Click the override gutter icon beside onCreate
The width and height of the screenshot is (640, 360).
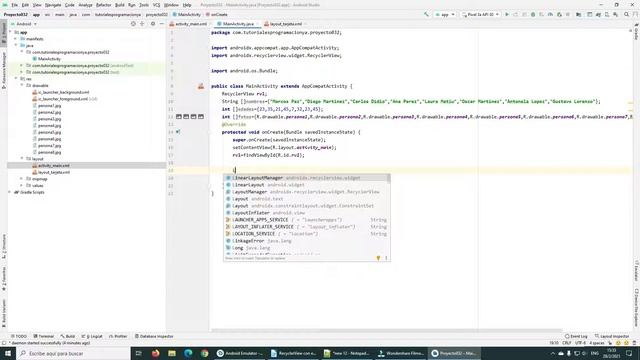click(178, 132)
